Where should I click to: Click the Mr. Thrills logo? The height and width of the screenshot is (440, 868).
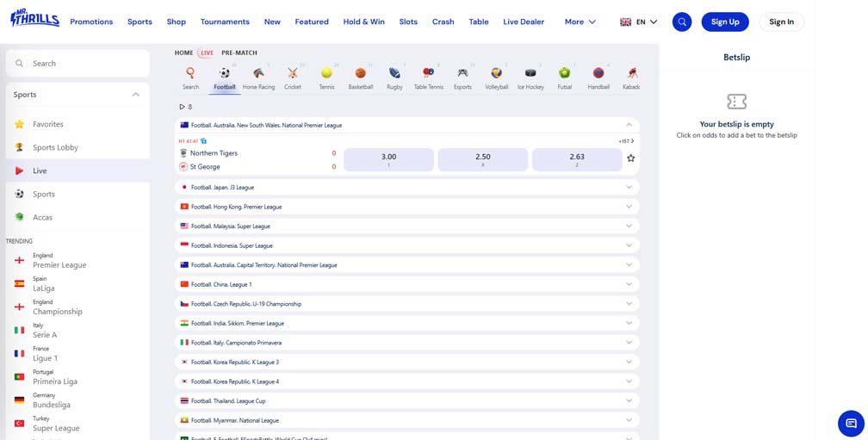34,18
